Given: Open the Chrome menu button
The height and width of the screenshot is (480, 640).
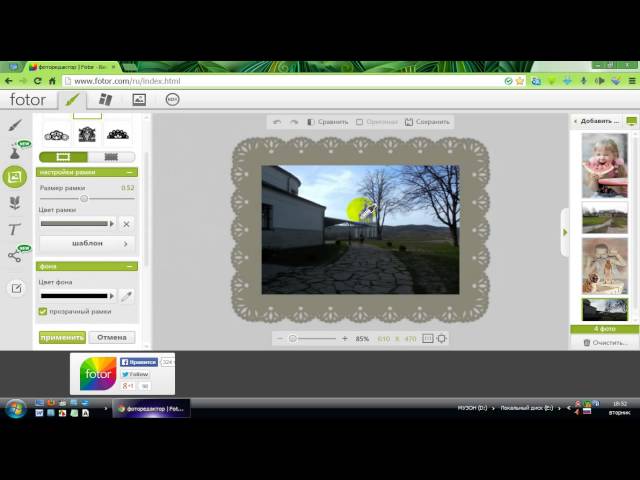Looking at the screenshot, I should pyautogui.click(x=632, y=81).
